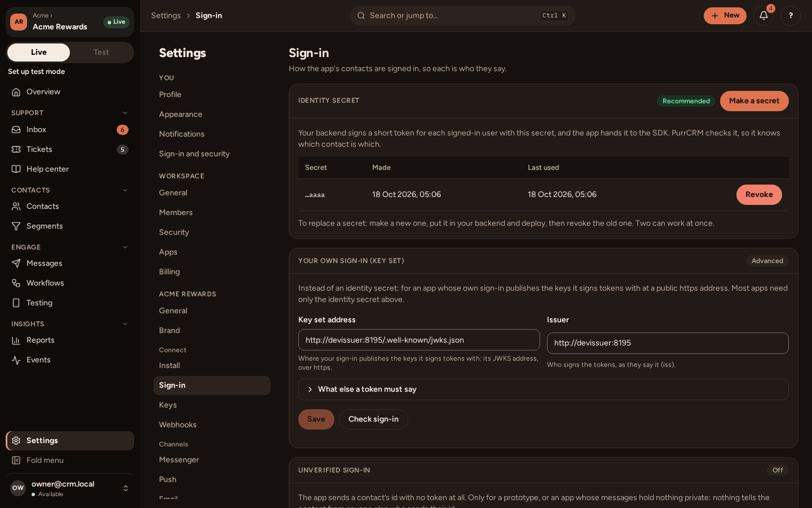Open Set up test mode link
Screen dimensions: 812x508
37,72
